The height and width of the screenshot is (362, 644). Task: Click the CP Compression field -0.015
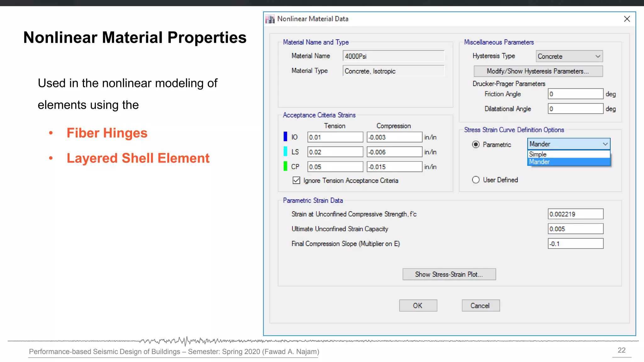point(394,167)
